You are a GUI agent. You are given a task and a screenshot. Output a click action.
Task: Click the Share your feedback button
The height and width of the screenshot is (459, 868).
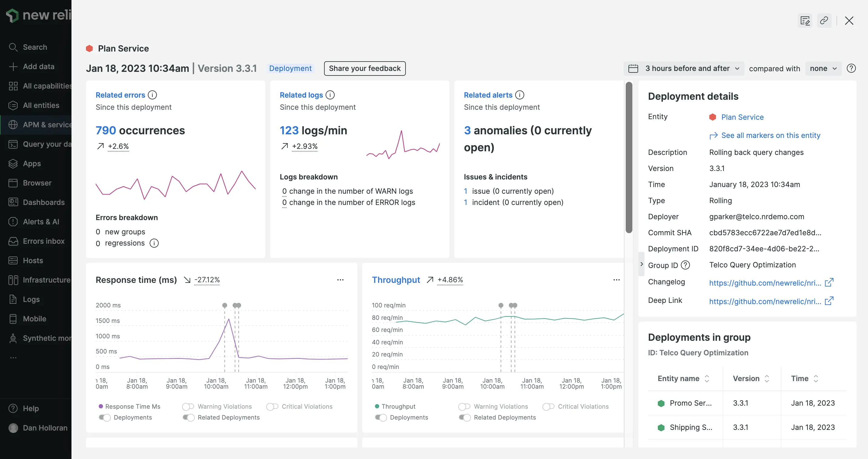click(x=364, y=68)
